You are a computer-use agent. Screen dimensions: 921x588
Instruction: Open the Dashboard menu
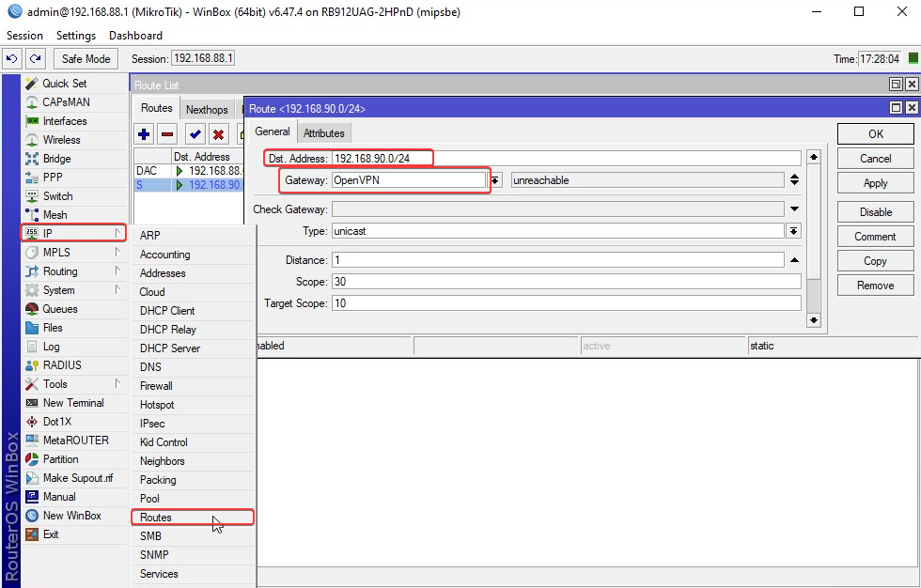tap(135, 35)
